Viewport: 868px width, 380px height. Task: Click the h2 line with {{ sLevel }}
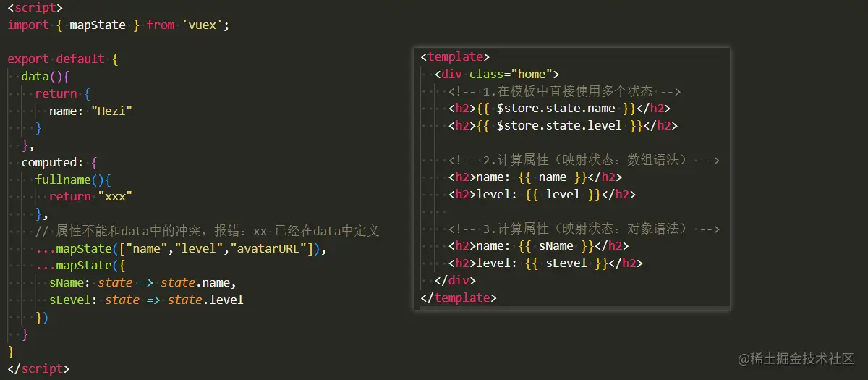click(x=546, y=263)
